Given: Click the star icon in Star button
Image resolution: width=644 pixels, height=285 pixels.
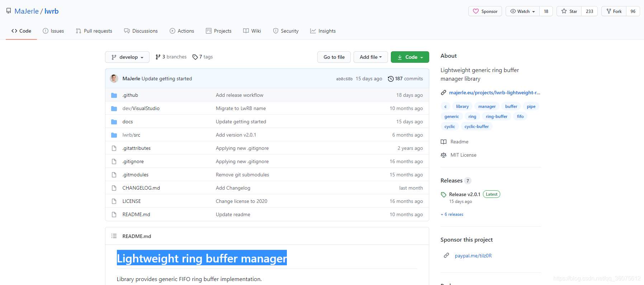Looking at the screenshot, I should [x=564, y=11].
